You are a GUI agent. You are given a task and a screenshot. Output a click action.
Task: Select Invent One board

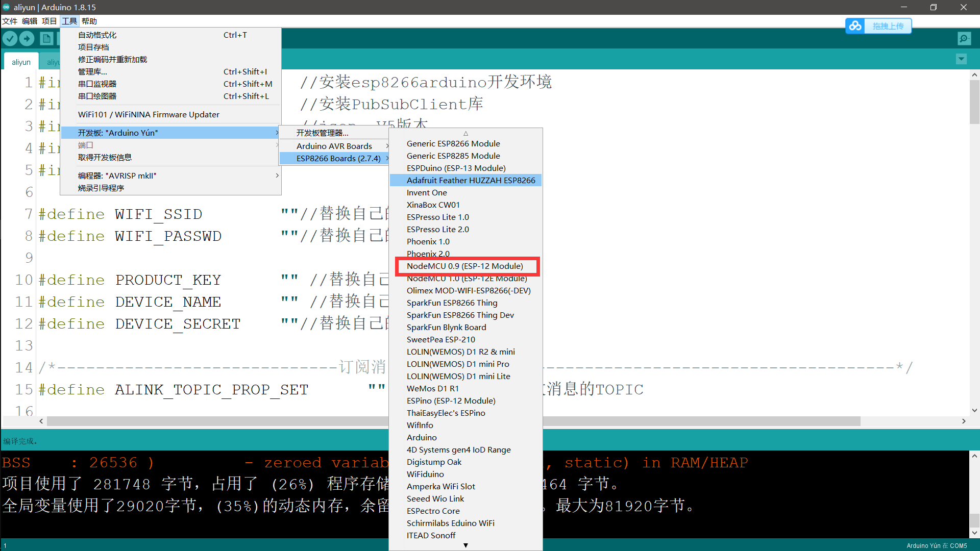pyautogui.click(x=465, y=192)
